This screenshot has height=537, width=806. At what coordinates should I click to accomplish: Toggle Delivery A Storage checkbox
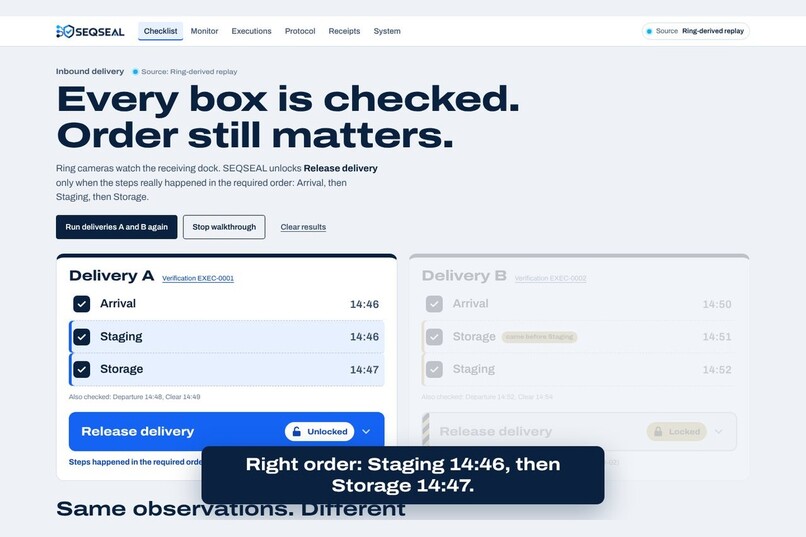[82, 369]
